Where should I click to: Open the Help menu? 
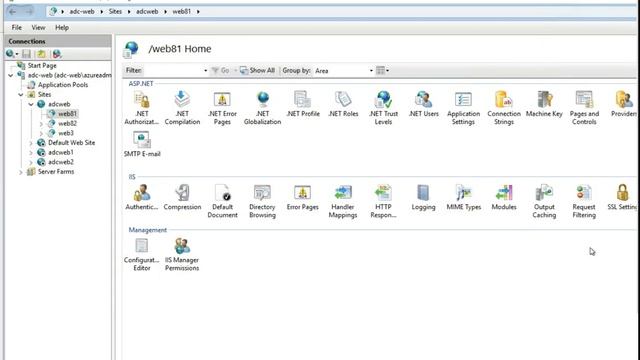tap(62, 27)
